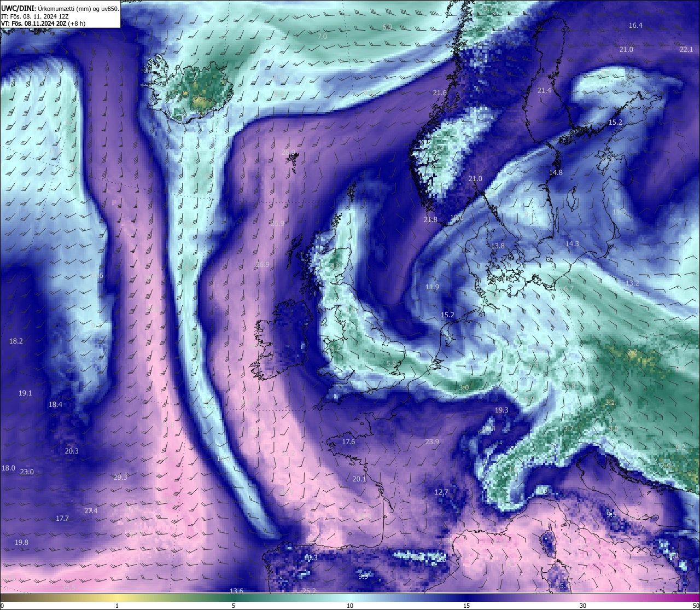Select the 23.9 value label
700x610 pixels.
click(432, 441)
